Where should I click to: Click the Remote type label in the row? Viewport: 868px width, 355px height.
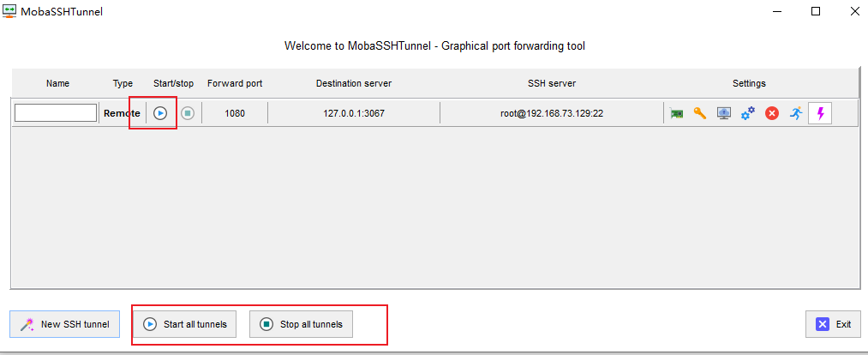point(122,113)
